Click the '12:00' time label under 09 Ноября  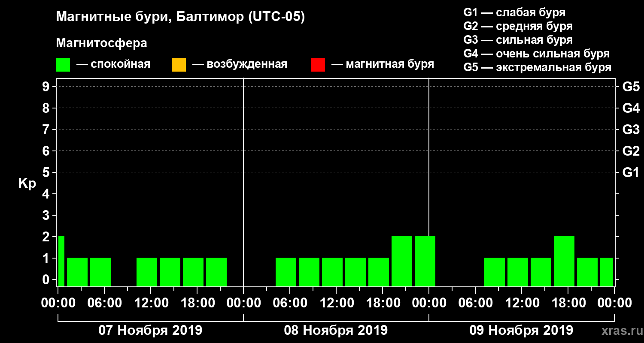[x=522, y=303]
